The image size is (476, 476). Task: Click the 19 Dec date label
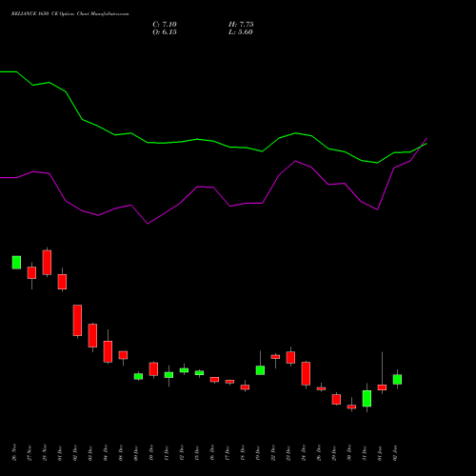(258, 452)
